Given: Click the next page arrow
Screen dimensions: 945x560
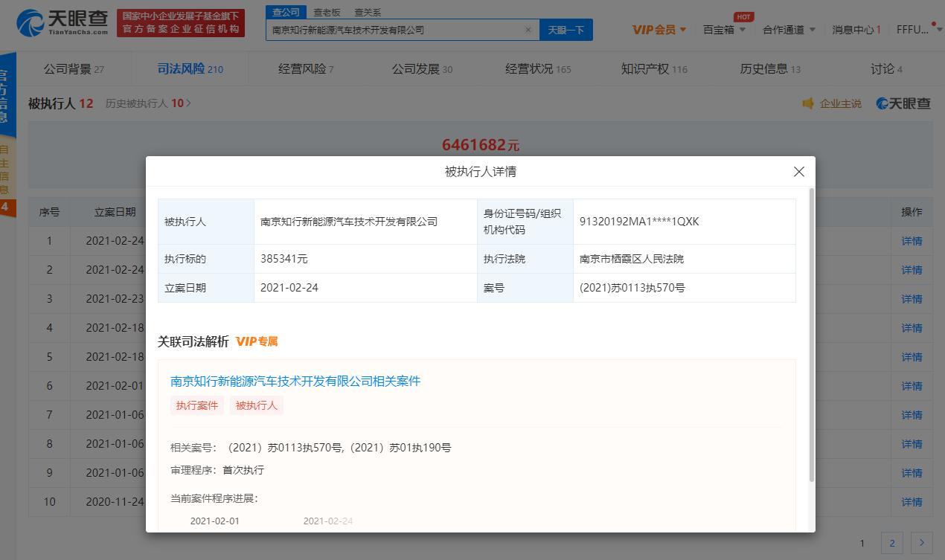Looking at the screenshot, I should point(922,543).
